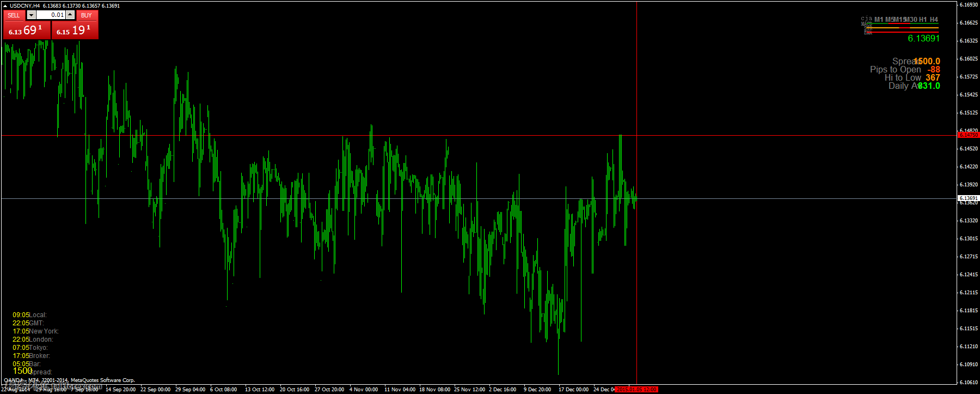
Task: Click the 4 Nov 00:00 time axis label
Action: pos(364,390)
